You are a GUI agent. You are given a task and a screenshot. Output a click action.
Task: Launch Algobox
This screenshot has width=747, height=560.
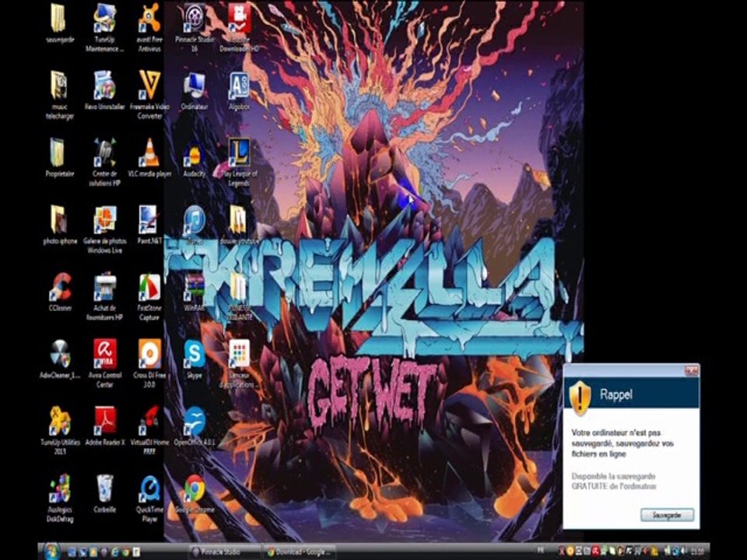point(239,90)
